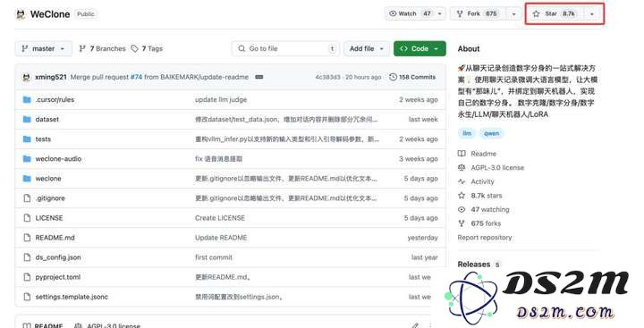Click the fork icon beside 675 forks
Screen dimensions: 644x328
[462, 223]
